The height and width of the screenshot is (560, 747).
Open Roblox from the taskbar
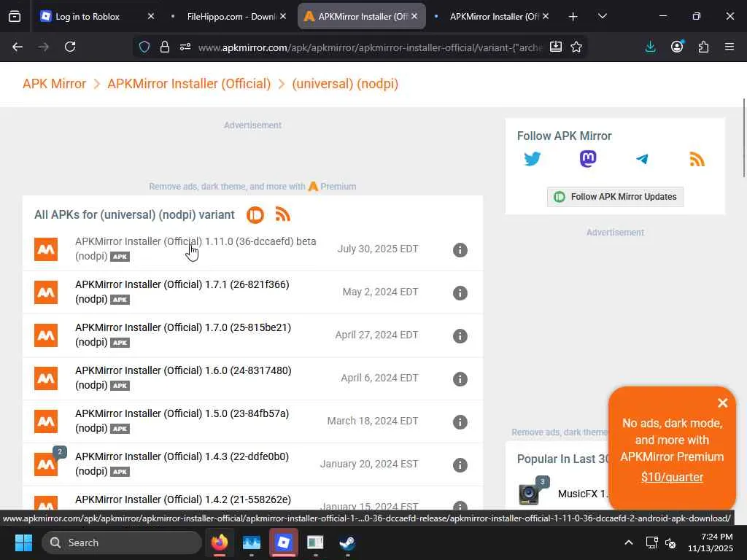(x=284, y=542)
